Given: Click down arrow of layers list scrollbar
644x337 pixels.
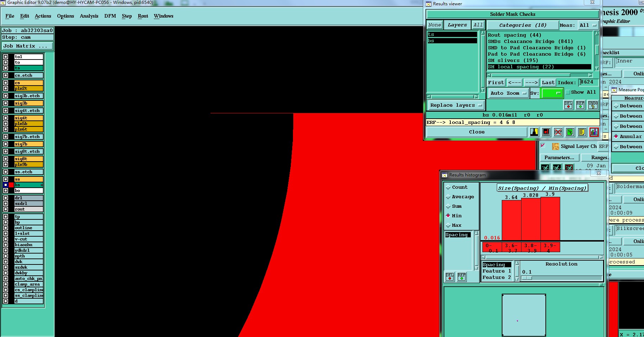Looking at the screenshot, I should (483, 90).
